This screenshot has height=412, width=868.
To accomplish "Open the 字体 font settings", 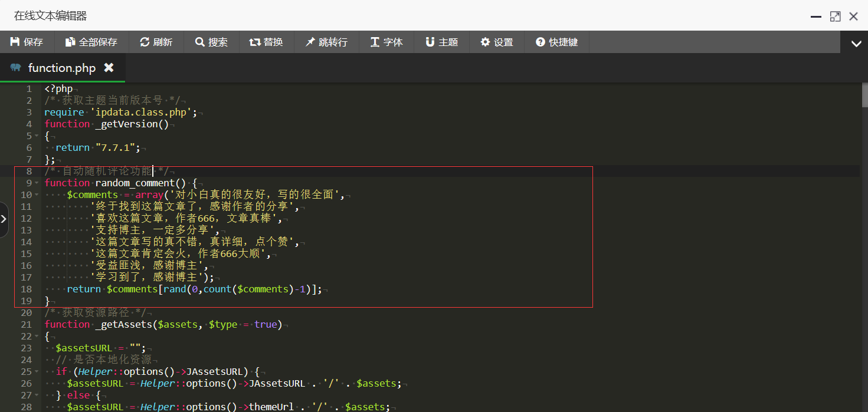I will pos(386,42).
